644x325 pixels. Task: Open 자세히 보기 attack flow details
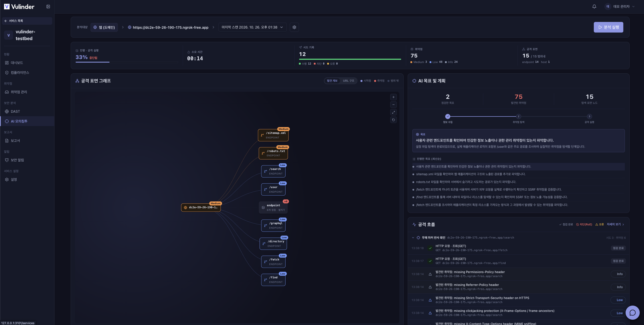tap(615, 224)
